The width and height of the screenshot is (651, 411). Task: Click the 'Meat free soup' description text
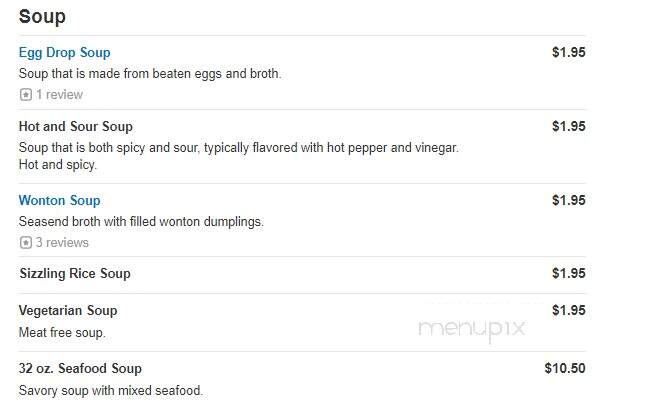(x=62, y=333)
